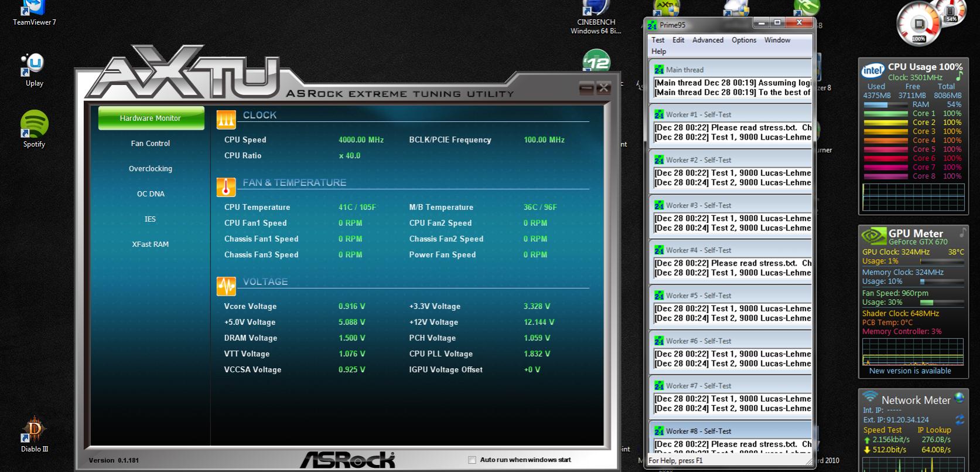Click the globe icon in Network Meter gadget
Screen dimensions: 980x472
(959, 398)
